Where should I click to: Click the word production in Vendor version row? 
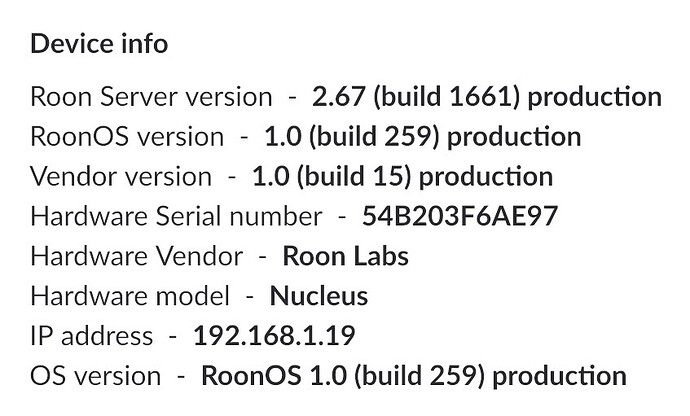486,178
